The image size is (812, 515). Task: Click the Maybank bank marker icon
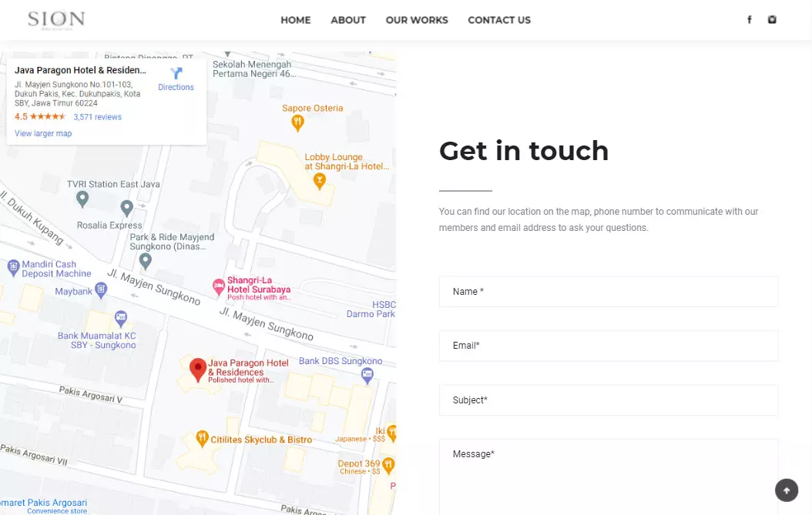click(x=101, y=290)
